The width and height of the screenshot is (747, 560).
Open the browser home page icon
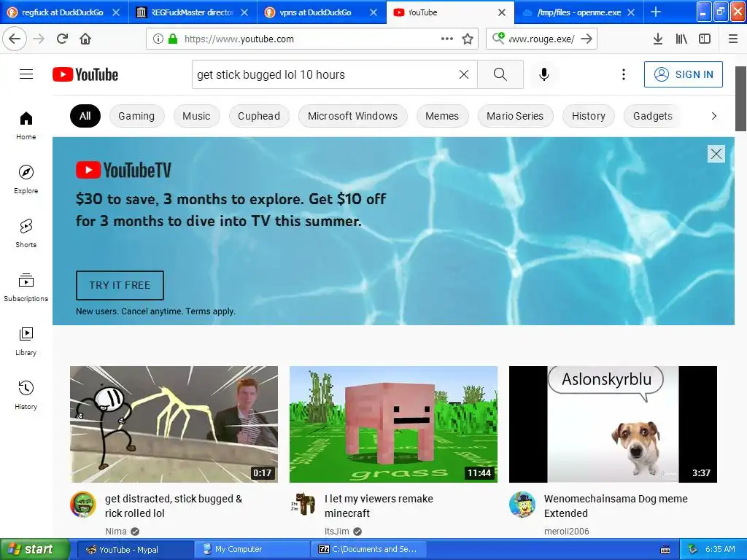tap(85, 39)
